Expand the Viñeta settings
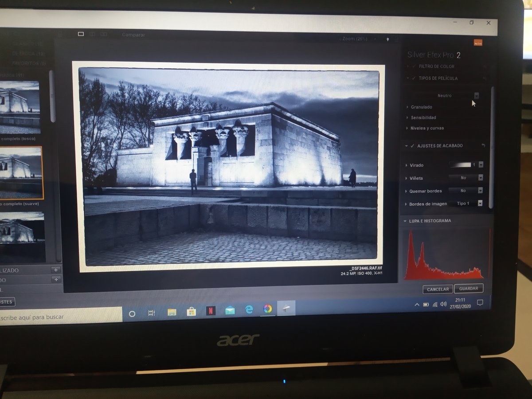Screen dimensions: 532x399 click(407, 178)
